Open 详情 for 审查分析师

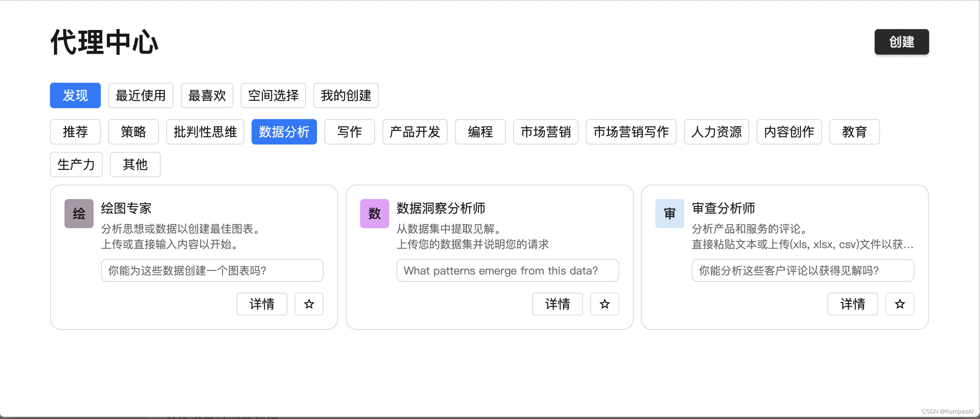point(852,304)
